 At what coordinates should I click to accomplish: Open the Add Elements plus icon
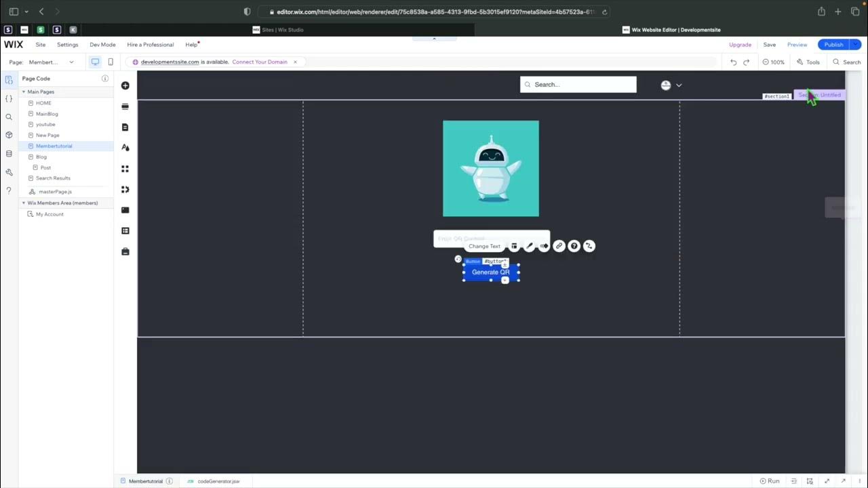(125, 85)
